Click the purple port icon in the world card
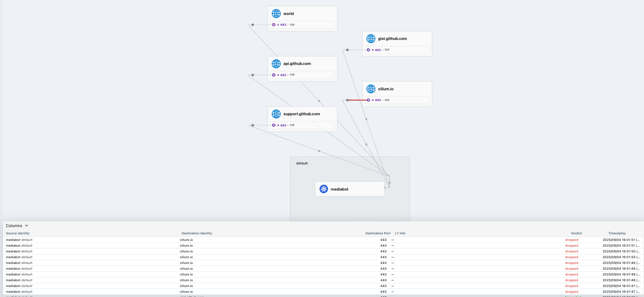 point(274,25)
